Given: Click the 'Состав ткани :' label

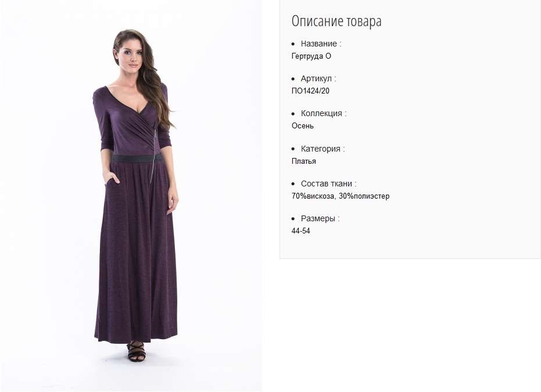Looking at the screenshot, I should [x=329, y=184].
